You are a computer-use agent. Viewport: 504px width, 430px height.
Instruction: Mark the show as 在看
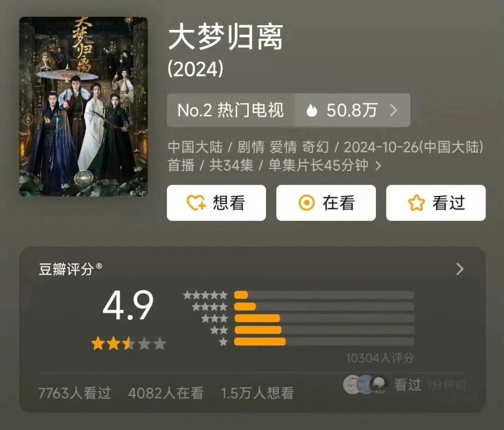point(326,203)
